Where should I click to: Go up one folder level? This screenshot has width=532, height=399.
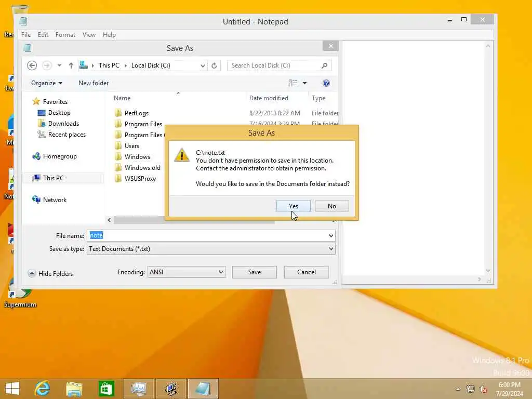tap(71, 65)
